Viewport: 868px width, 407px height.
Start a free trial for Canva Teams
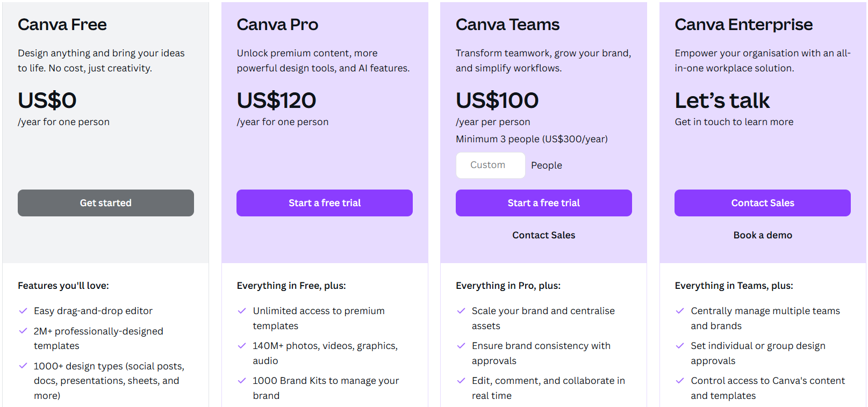point(544,203)
